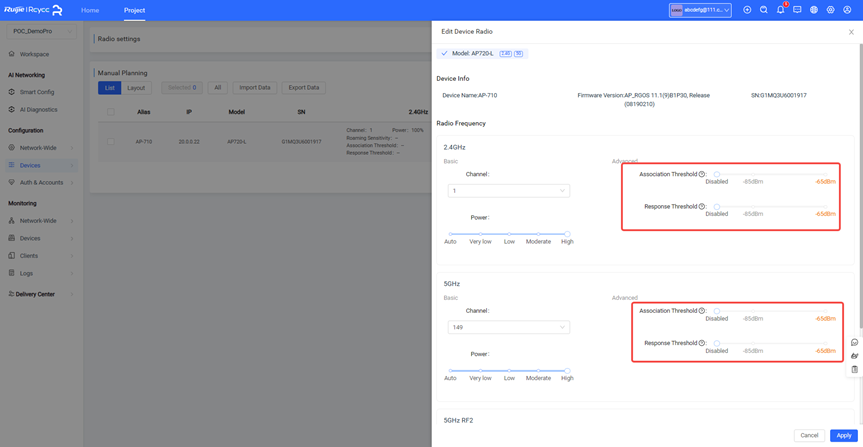Open the floating chat support icon
The image size is (863, 447).
854,342
